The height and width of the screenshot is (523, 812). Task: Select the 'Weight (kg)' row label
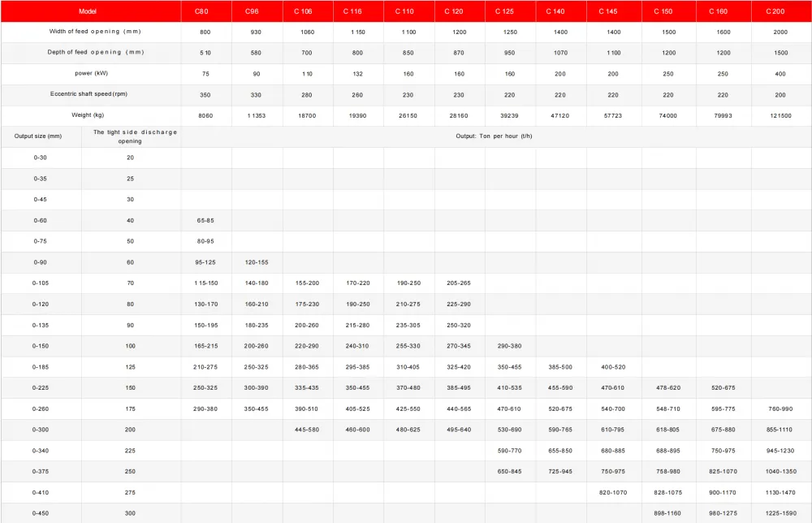(88, 115)
